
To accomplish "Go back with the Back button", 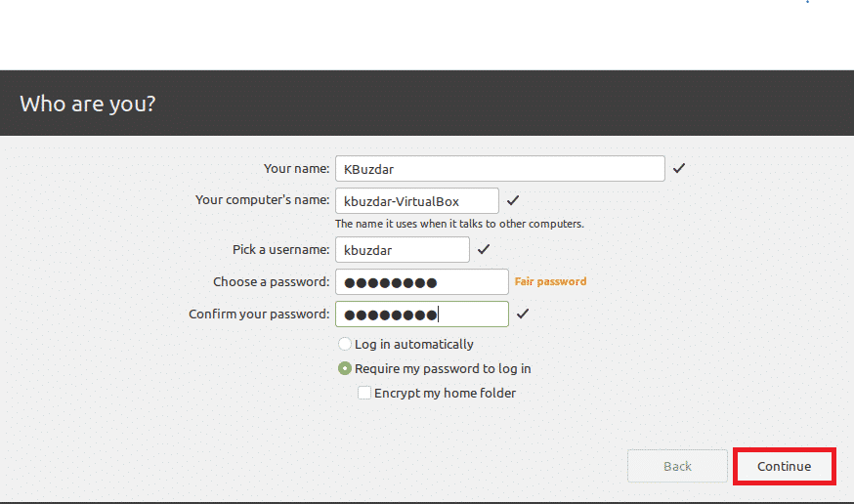I will coord(677,466).
